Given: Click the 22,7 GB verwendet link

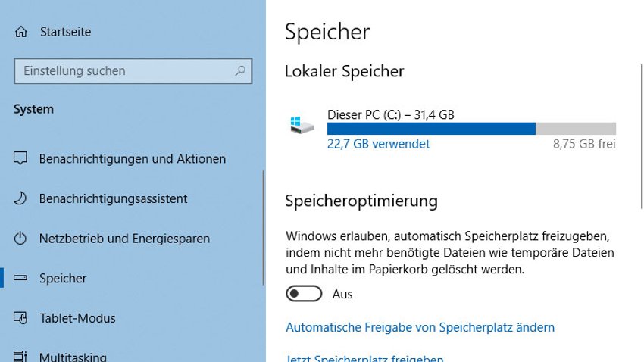Looking at the screenshot, I should click(378, 144).
